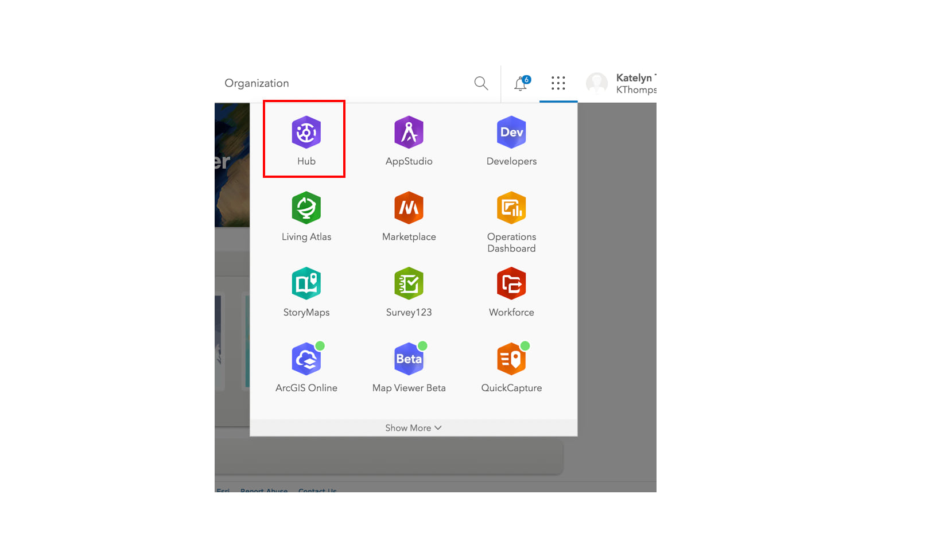Launch Survey123

coord(409,292)
